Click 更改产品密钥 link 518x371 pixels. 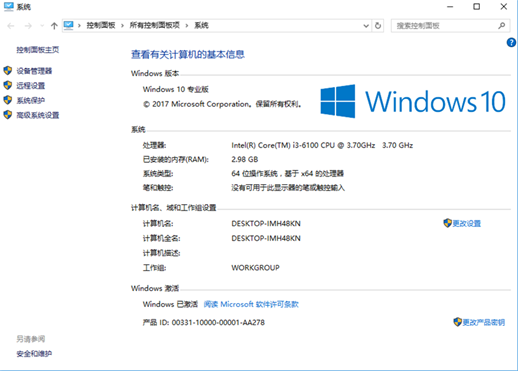pos(483,322)
